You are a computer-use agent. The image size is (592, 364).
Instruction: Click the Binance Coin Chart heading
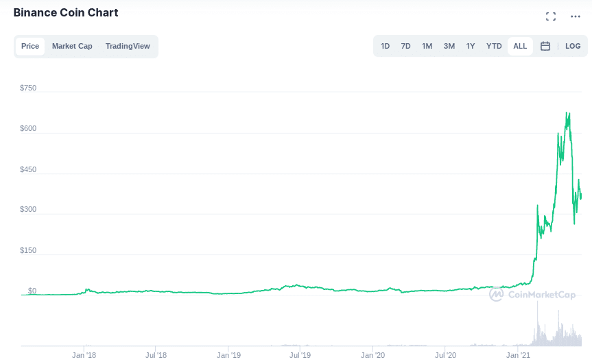(x=66, y=12)
